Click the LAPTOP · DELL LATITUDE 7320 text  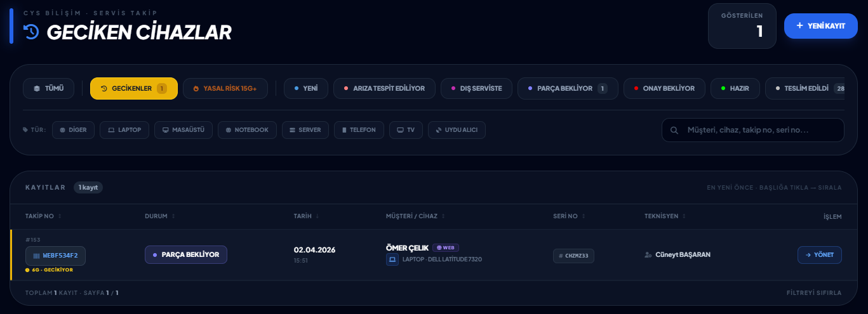pos(442,259)
